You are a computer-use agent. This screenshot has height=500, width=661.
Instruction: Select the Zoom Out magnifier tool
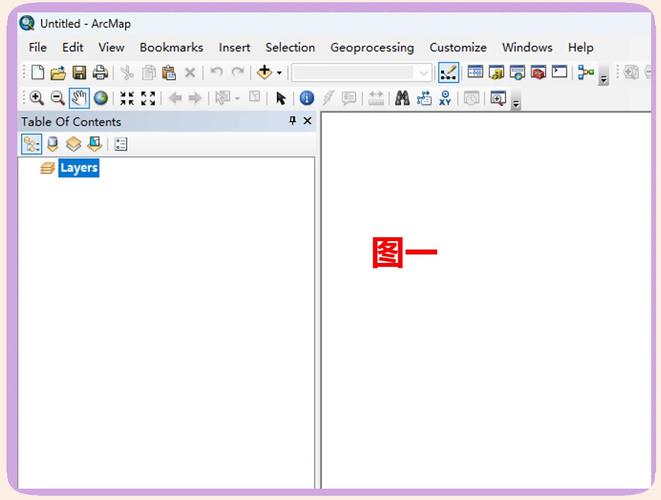[58, 98]
